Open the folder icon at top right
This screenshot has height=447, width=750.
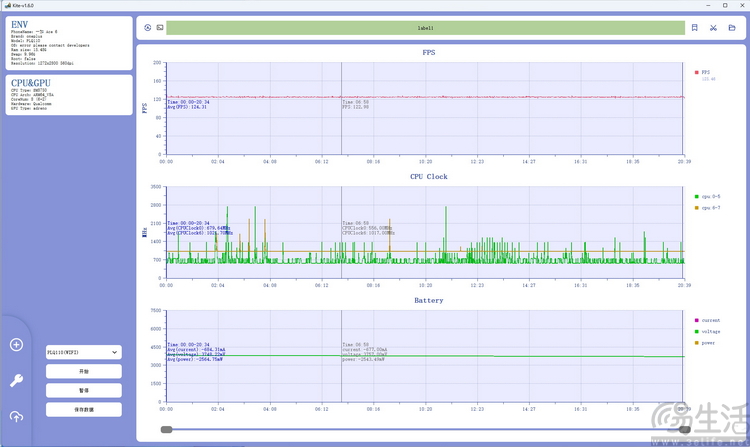click(x=732, y=28)
